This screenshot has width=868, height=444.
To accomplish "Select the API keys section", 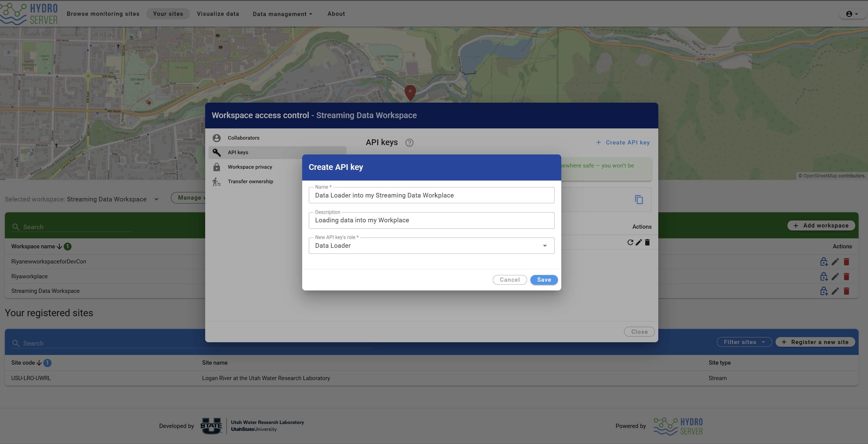I will [x=277, y=152].
